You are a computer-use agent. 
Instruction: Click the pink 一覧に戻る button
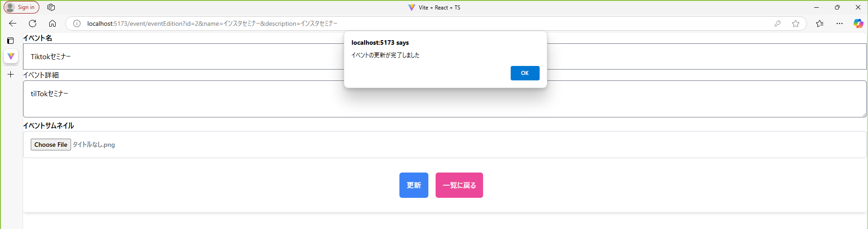coord(459,185)
